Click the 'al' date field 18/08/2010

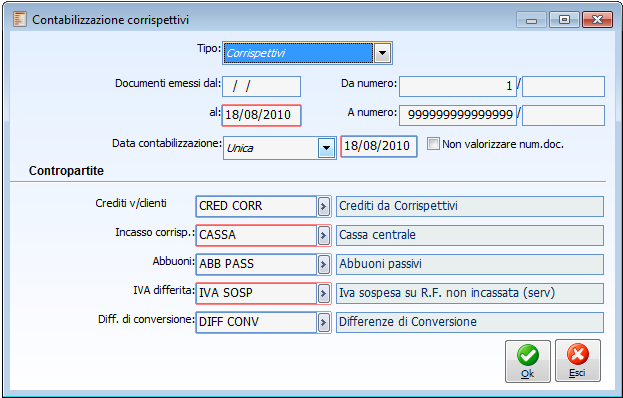click(x=261, y=115)
